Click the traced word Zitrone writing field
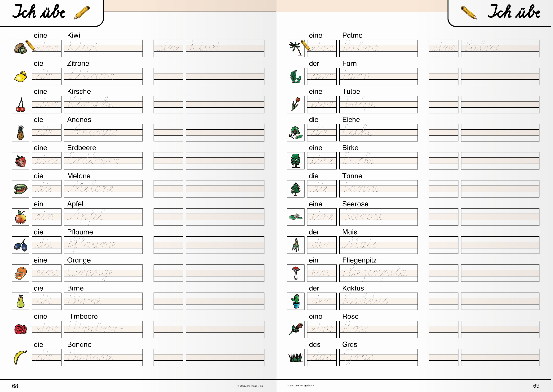This screenshot has width=553, height=392. 103,77
